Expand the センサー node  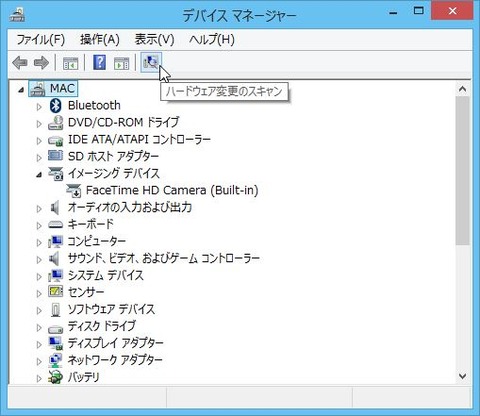click(39, 294)
